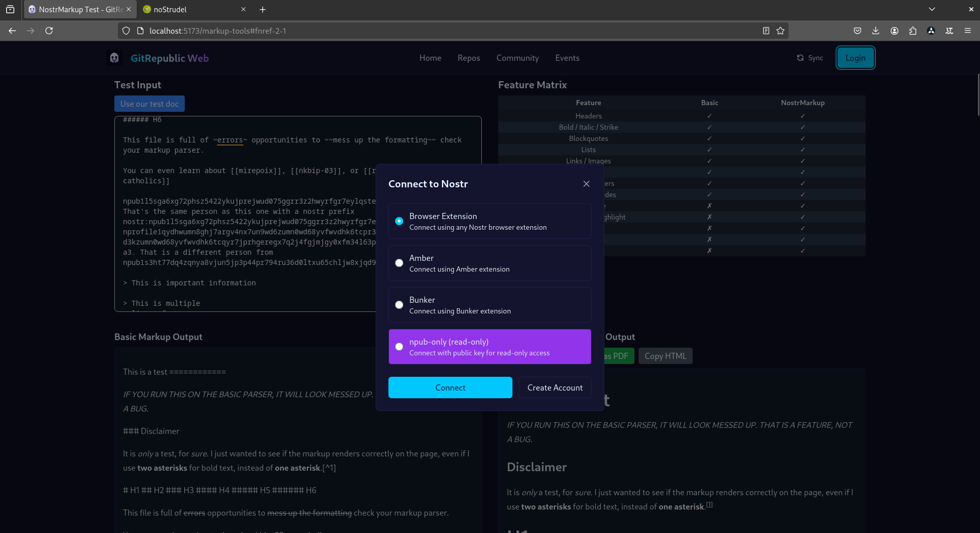
Task: Click the GitRepublic logo icon
Action: [114, 58]
